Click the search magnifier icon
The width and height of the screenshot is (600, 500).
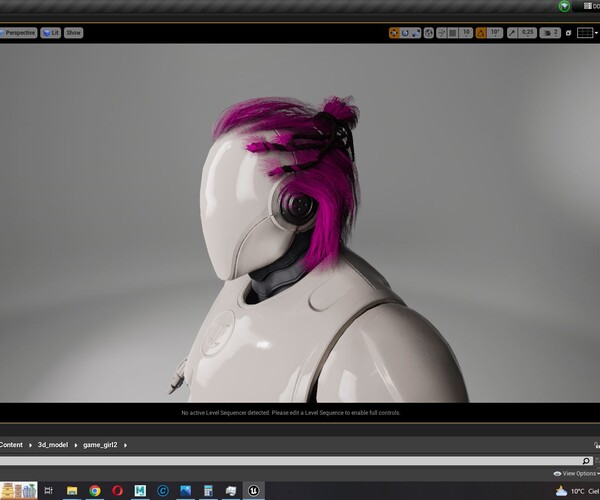(587, 461)
